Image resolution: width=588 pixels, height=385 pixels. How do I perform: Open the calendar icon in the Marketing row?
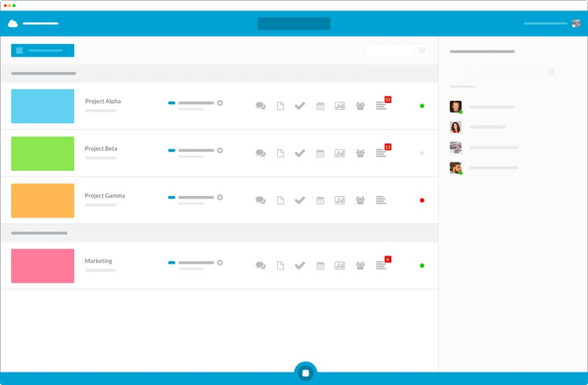coord(320,265)
